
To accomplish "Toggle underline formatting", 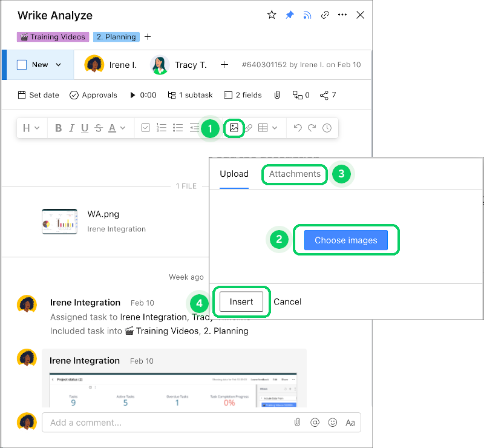I will coord(85,128).
